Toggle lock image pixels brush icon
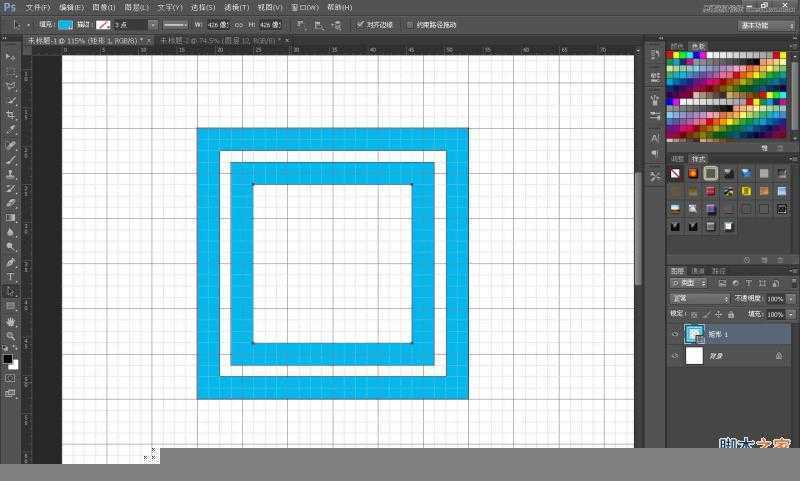The image size is (800, 481). pyautogui.click(x=706, y=315)
